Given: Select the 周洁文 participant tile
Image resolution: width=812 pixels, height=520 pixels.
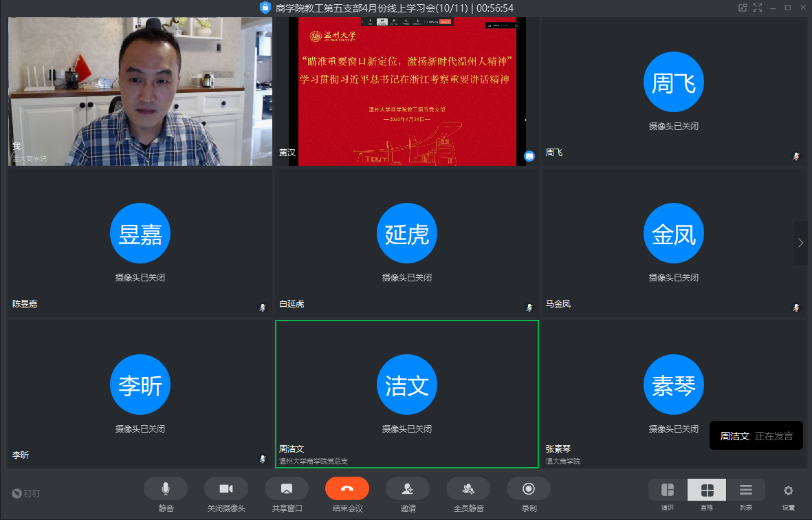Looking at the screenshot, I should pos(406,394).
